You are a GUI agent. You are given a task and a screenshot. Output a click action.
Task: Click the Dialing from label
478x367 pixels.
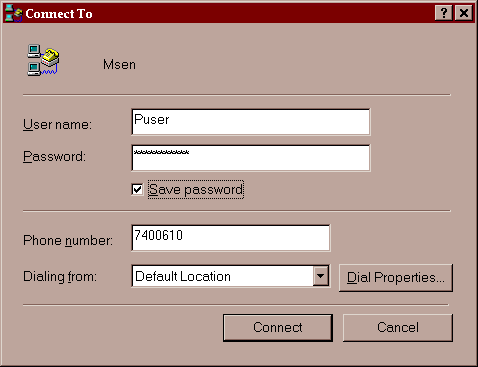click(60, 277)
